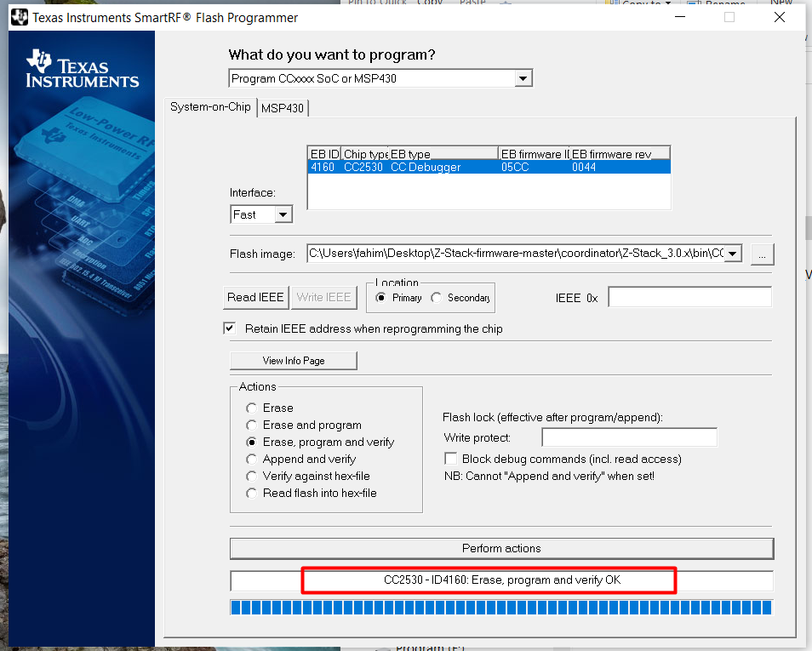This screenshot has width=812, height=651.
Task: Select the Secondary location radio button
Action: click(436, 297)
